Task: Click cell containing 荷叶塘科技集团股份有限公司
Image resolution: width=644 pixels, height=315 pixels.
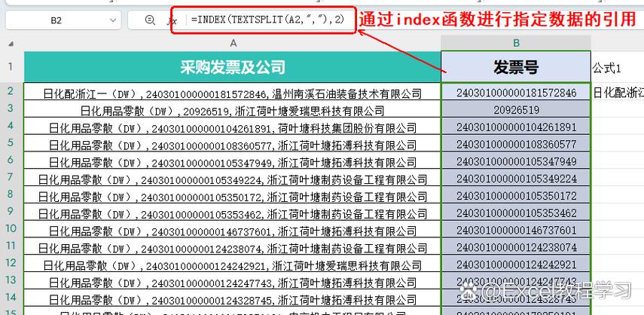Action: pos(233,126)
